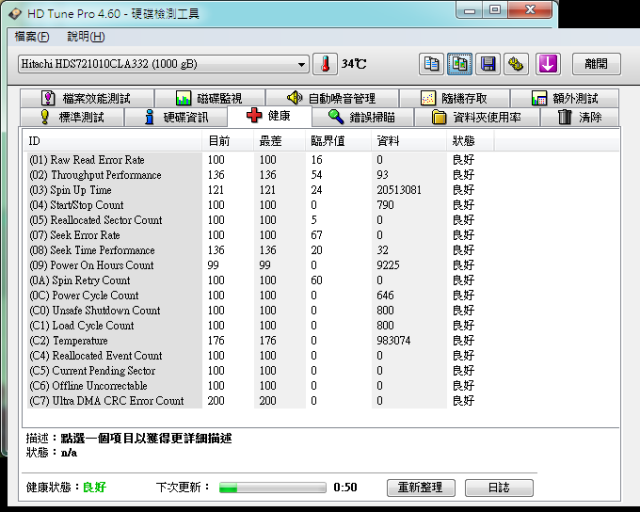
Task: Select the (C4) Reallocated Event Count row
Action: 261,356
